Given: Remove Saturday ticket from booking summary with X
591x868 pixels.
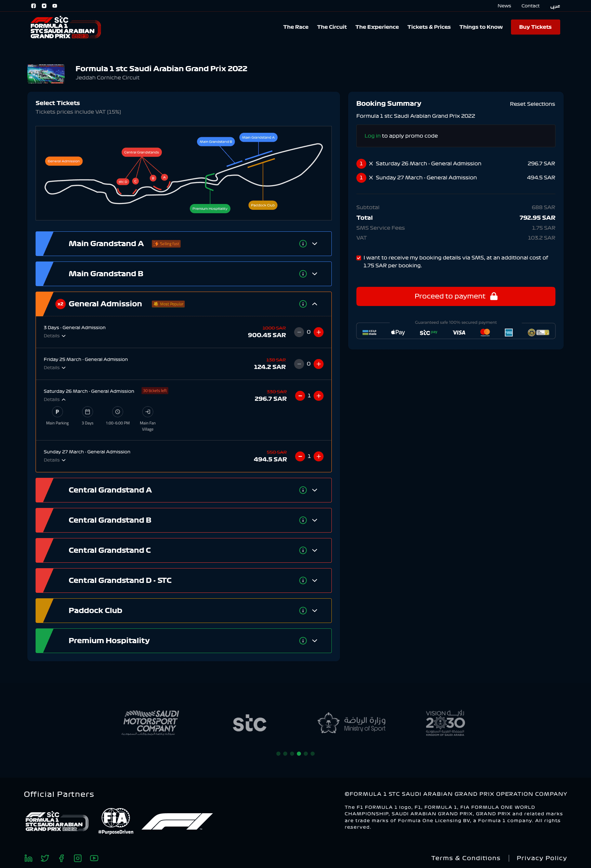Looking at the screenshot, I should pos(371,164).
